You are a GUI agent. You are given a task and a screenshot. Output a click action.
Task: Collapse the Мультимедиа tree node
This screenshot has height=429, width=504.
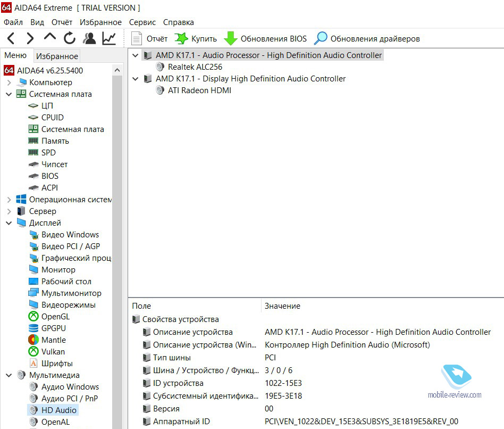[9, 375]
